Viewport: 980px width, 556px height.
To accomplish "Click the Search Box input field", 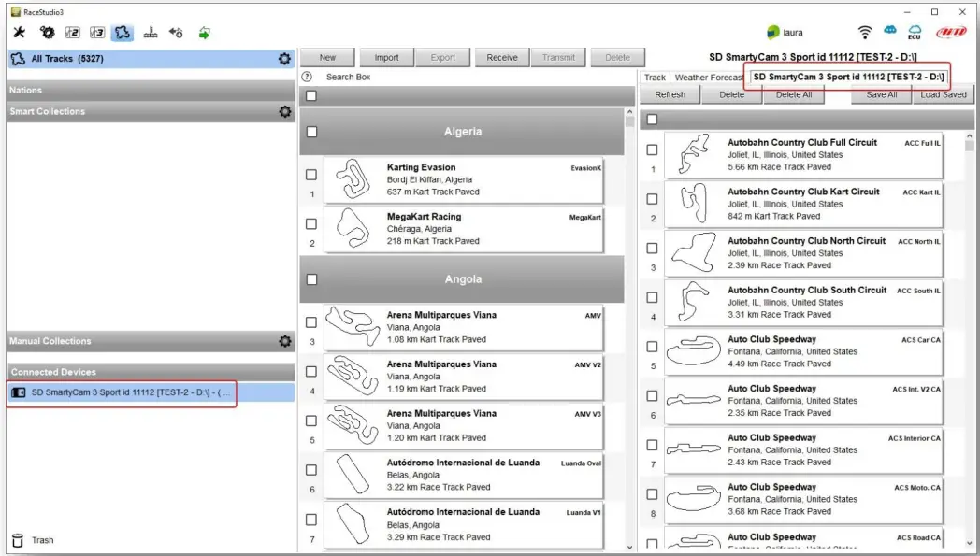I will click(x=475, y=77).
